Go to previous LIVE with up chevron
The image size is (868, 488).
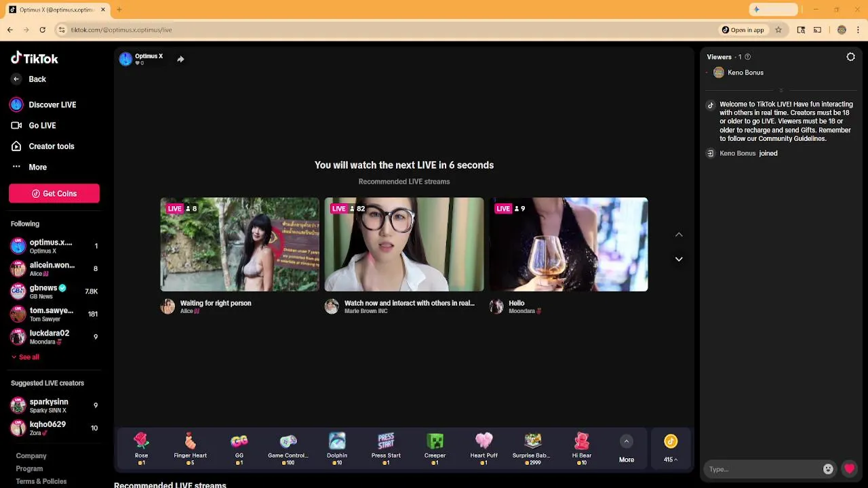coord(679,235)
